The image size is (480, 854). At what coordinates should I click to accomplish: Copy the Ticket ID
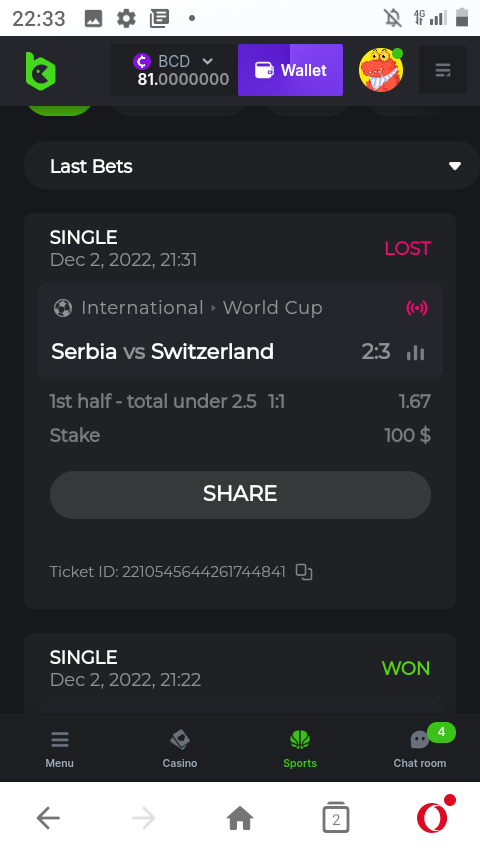coord(303,572)
